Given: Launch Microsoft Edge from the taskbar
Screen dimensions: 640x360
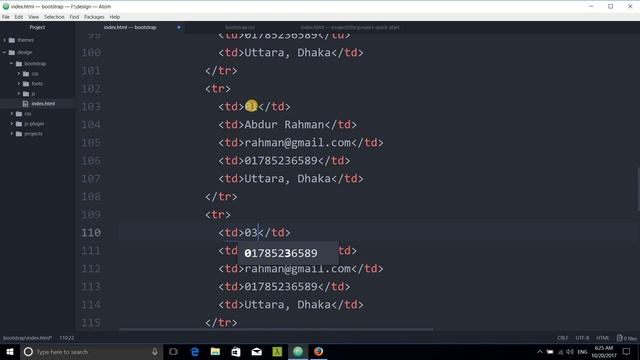Looking at the screenshot, I should point(195,351).
